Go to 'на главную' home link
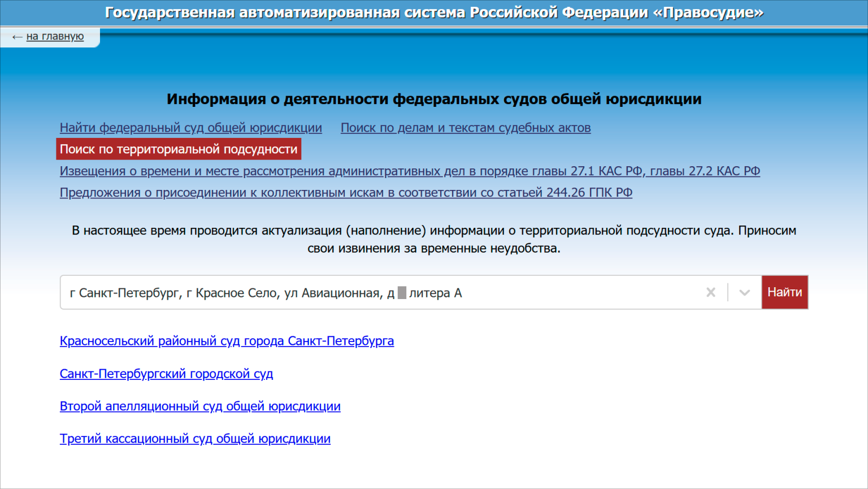This screenshot has width=868, height=489. pos(55,36)
